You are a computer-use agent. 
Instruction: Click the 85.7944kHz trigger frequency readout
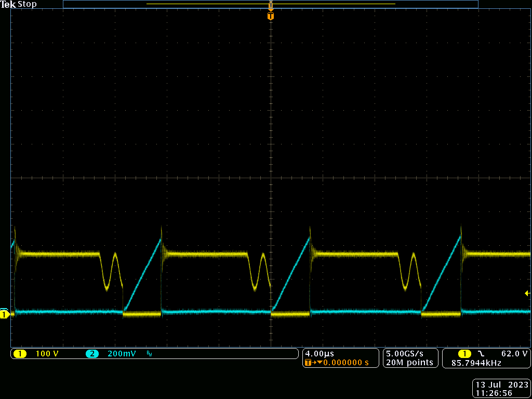476,363
